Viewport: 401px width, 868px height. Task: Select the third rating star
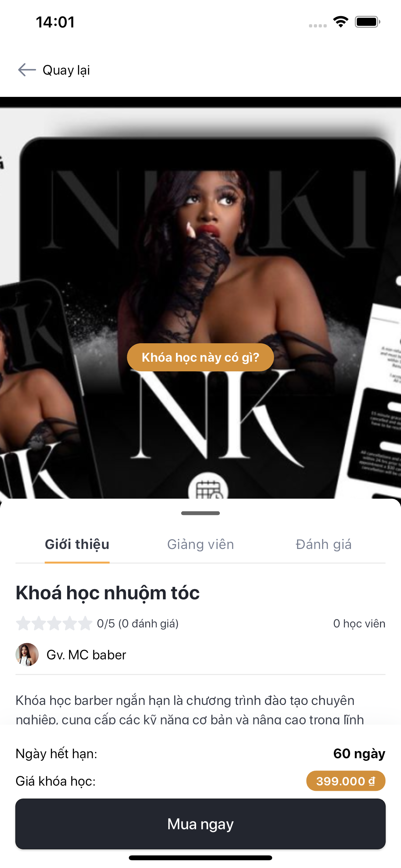(x=54, y=623)
